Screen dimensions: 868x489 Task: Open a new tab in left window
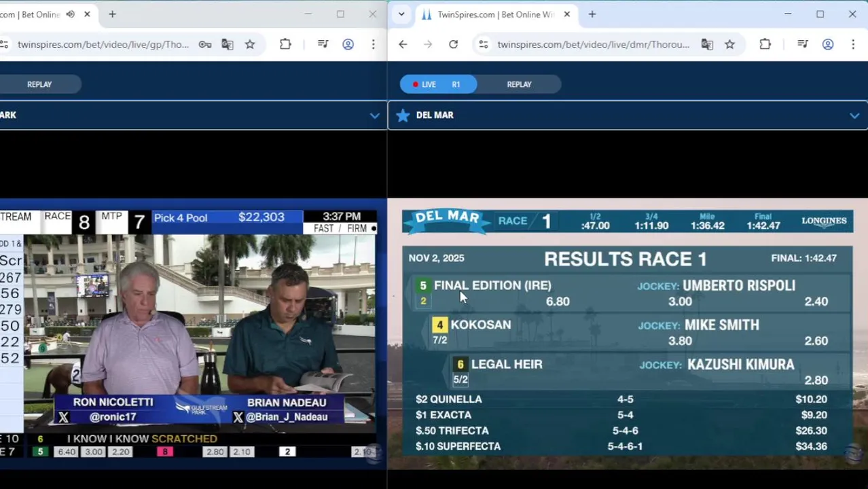point(112,14)
